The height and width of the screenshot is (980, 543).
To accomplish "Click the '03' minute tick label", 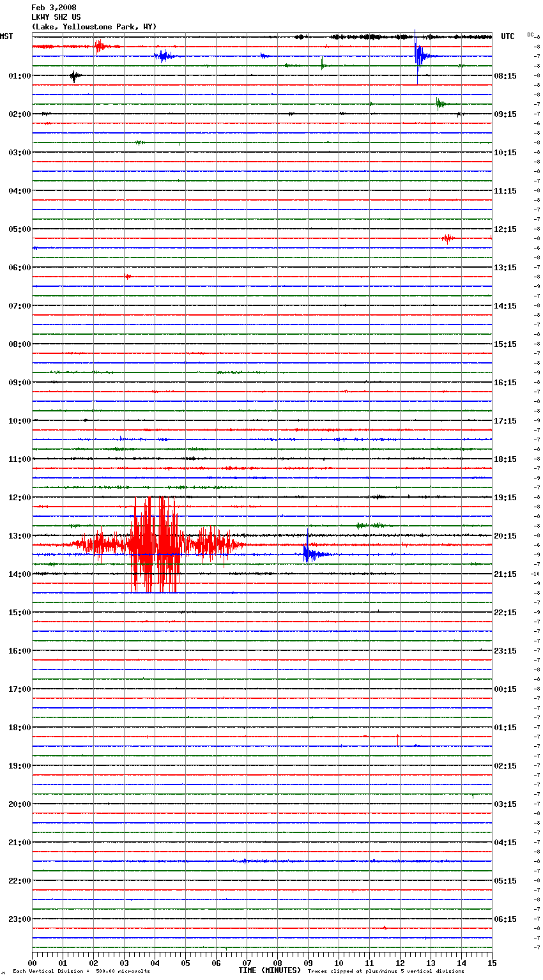I will tap(124, 963).
